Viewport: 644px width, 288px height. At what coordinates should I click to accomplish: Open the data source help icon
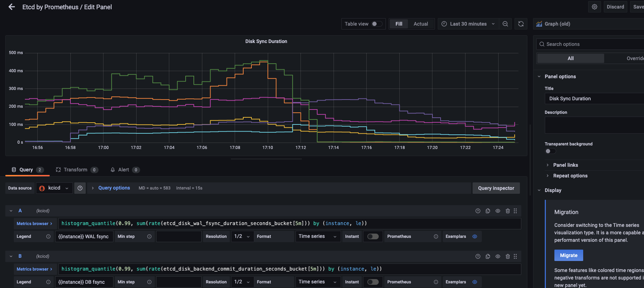tap(80, 188)
